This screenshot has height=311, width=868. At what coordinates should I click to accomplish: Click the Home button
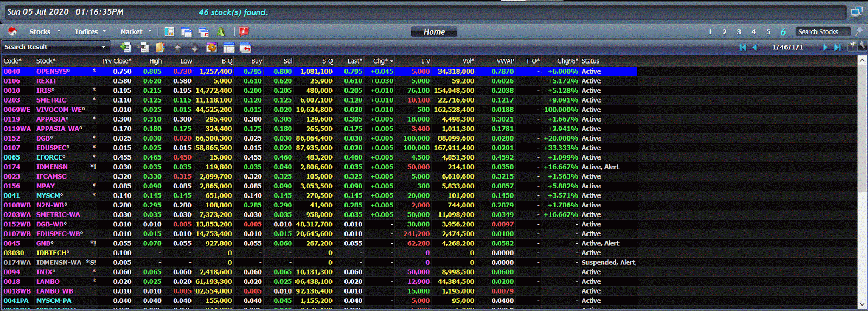[x=434, y=32]
